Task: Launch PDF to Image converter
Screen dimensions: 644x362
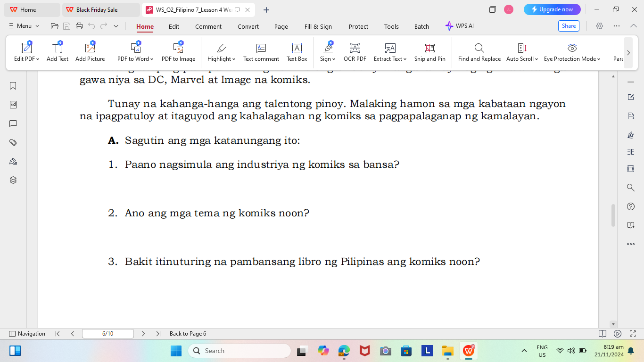Action: (x=178, y=52)
